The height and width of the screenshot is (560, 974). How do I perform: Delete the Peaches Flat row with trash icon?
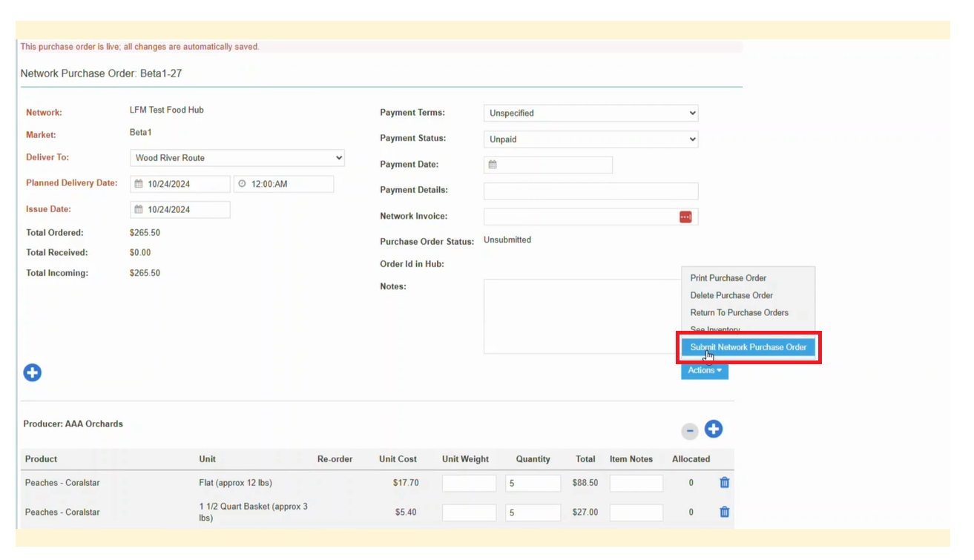[x=724, y=482]
